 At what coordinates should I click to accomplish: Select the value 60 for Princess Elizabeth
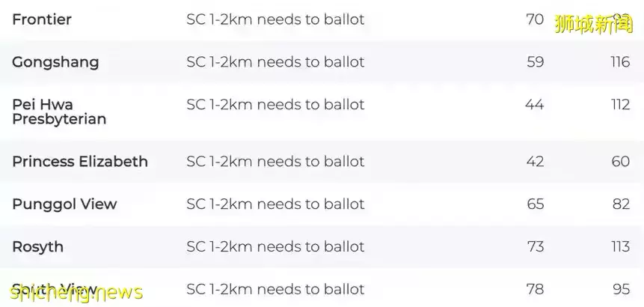coord(621,162)
